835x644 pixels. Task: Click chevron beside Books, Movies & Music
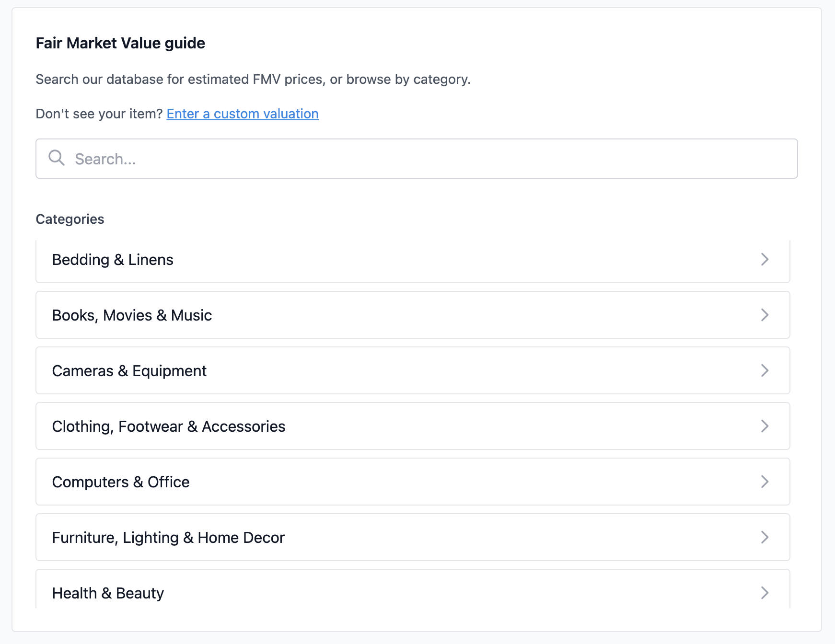765,315
